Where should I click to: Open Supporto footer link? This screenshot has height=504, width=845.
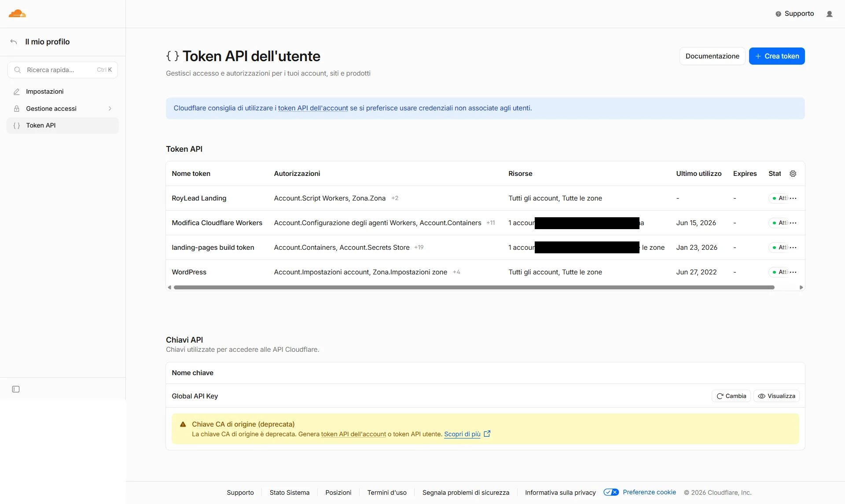240,493
